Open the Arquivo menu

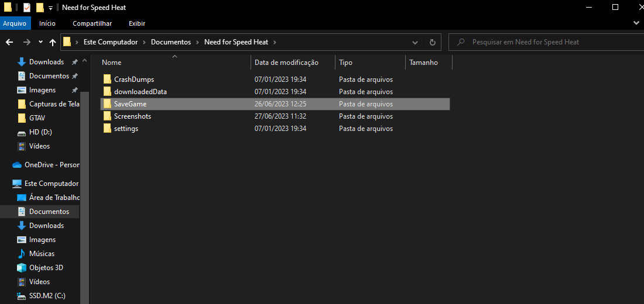pyautogui.click(x=15, y=23)
